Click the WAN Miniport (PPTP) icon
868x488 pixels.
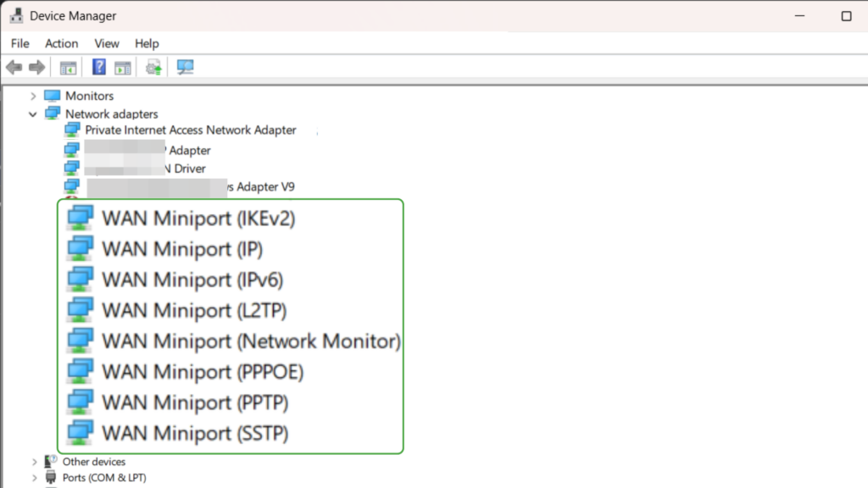(81, 402)
